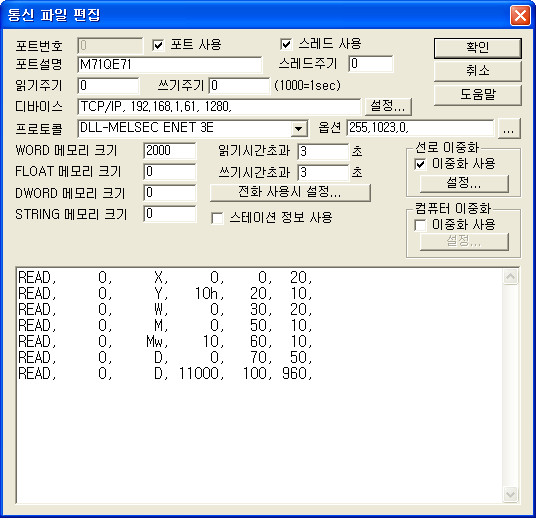This screenshot has height=518, width=536.
Task: Click the WORD 메모리 크기 field
Action: tap(170, 151)
